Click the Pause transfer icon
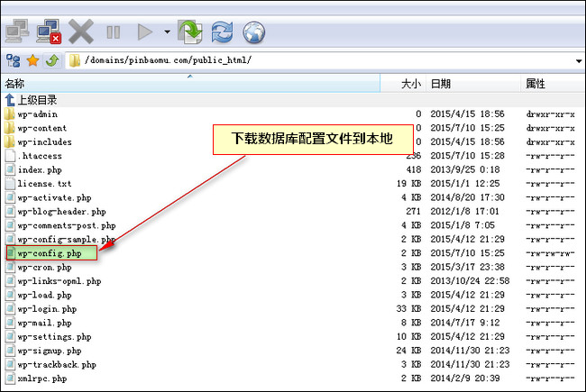 (114, 32)
